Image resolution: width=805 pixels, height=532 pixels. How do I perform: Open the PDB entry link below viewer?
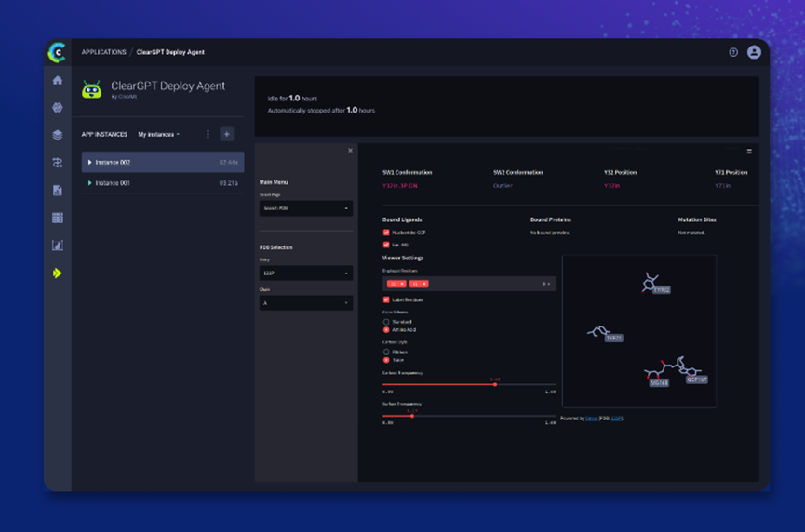click(617, 419)
